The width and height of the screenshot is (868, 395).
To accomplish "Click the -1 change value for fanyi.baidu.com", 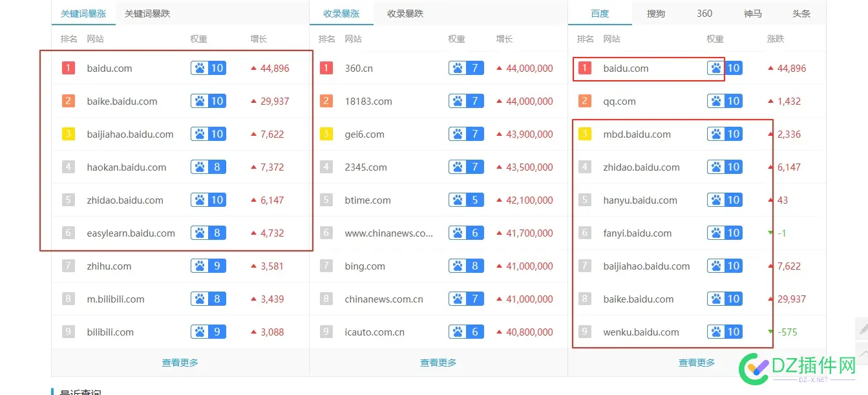I will (x=781, y=233).
